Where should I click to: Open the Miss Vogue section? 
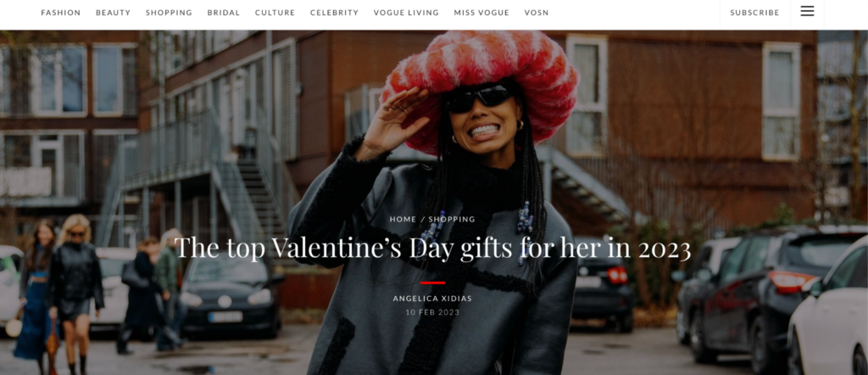(481, 12)
